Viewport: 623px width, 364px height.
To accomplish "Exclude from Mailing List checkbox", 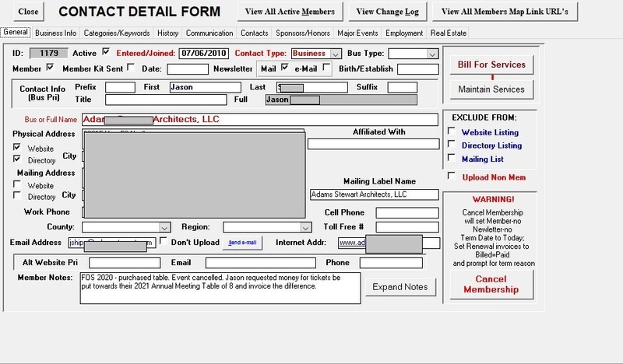I will coord(452,158).
